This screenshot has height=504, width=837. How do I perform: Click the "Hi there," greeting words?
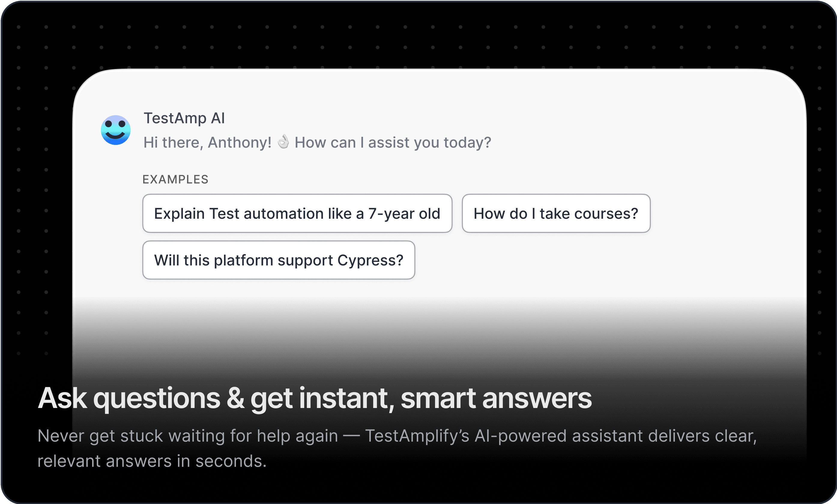(173, 142)
